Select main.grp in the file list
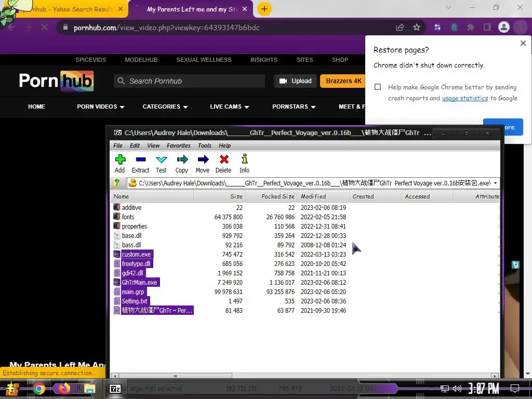532x399 pixels. coord(132,292)
